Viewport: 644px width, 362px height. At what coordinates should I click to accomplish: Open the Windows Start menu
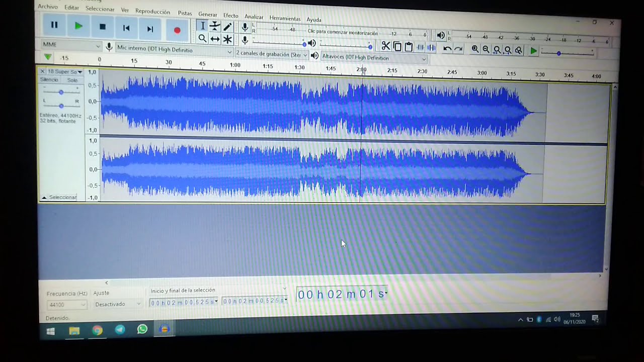click(x=50, y=331)
